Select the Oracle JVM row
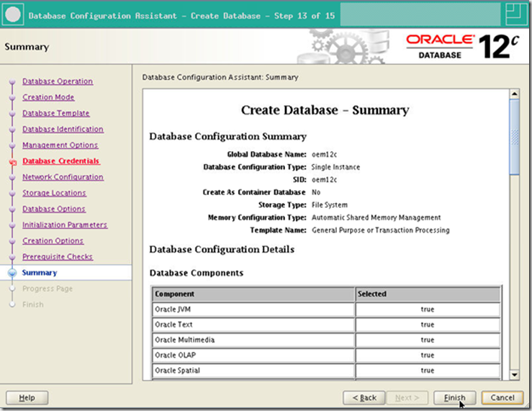This screenshot has width=532, height=411. pos(326,310)
